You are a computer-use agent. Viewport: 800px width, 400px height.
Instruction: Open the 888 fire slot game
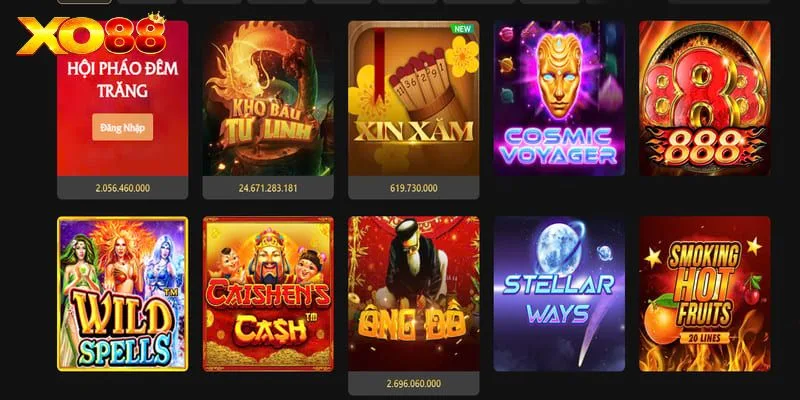coord(705,98)
